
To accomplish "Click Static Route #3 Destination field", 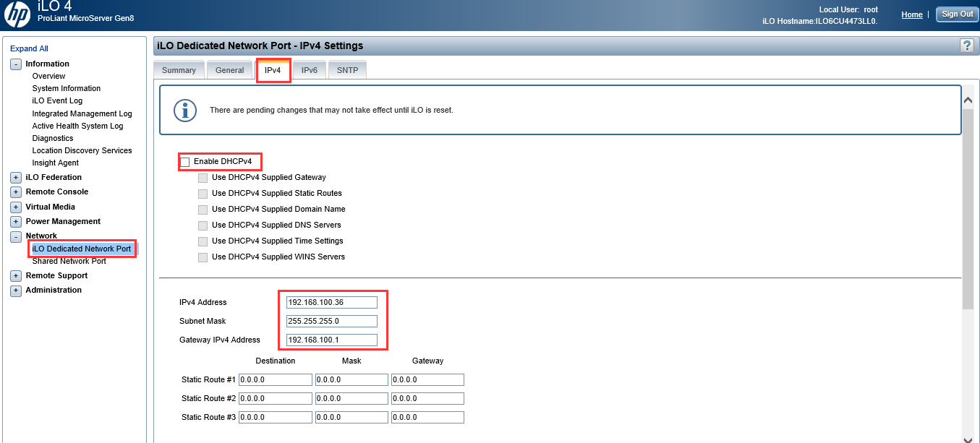I will coord(276,417).
